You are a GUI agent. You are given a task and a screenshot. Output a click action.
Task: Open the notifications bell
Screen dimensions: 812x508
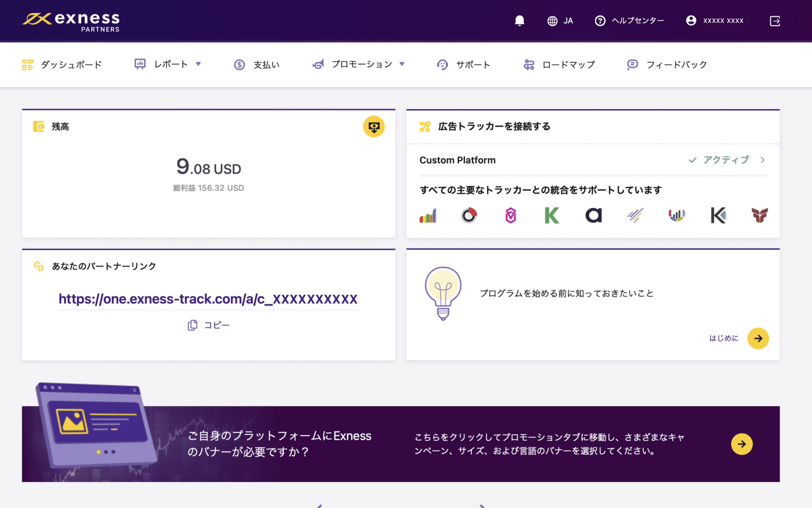click(519, 21)
